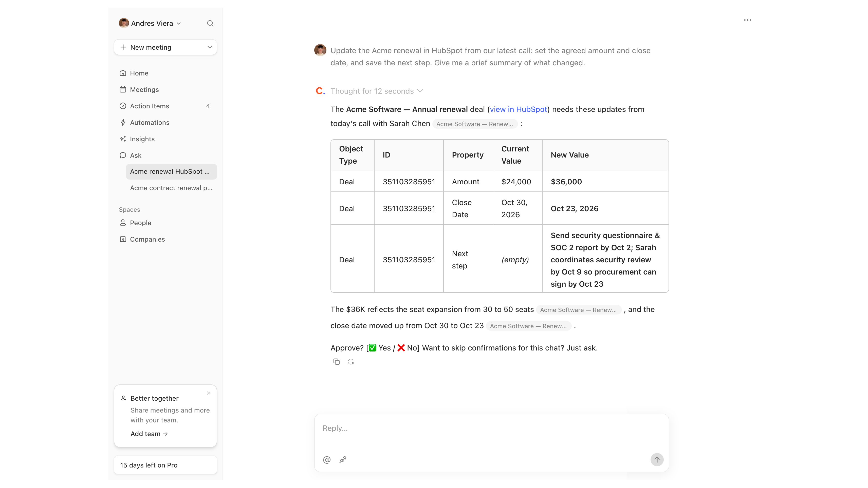Click the Spaces section heading
This screenshot has width=868, height=488.
tap(130, 209)
